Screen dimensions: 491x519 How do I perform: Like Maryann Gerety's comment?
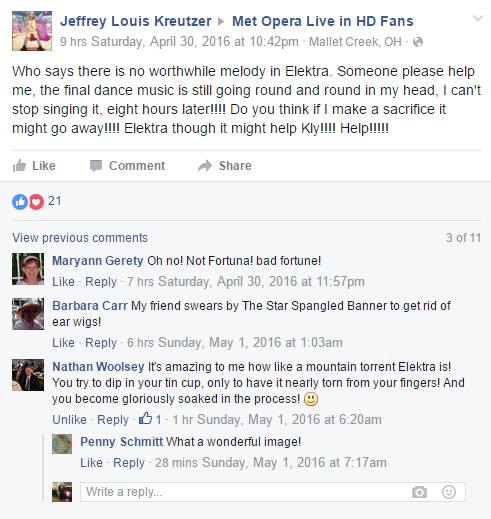coord(63,282)
